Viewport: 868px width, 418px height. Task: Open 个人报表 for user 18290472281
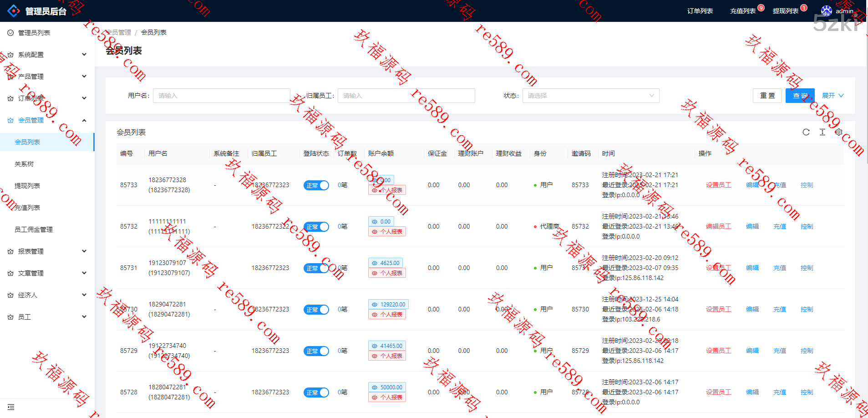coord(387,315)
